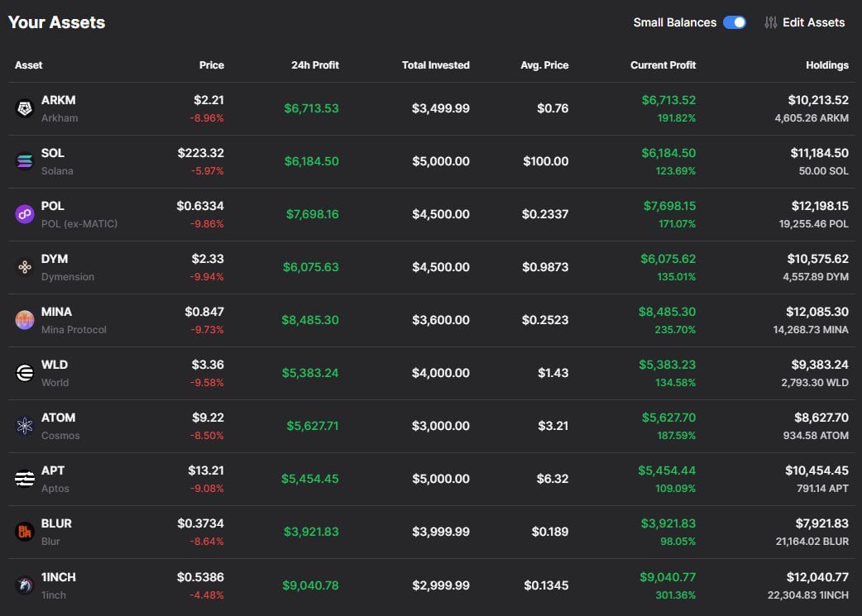The height and width of the screenshot is (616, 862).
Task: Select the BLUR asset name
Action: click(x=56, y=523)
